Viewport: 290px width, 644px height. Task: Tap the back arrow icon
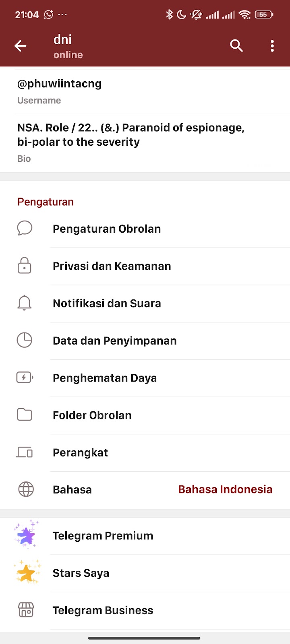pyautogui.click(x=21, y=46)
